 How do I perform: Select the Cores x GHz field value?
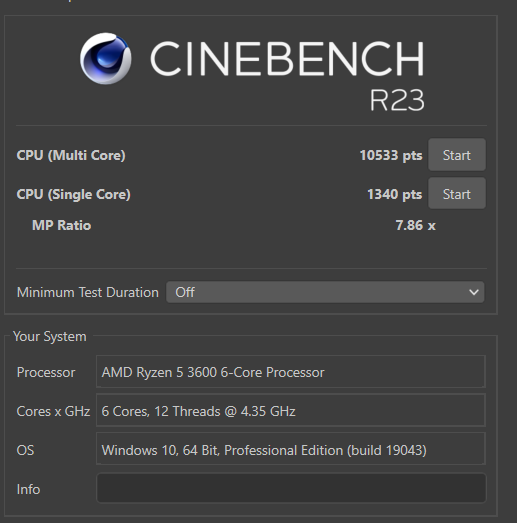click(291, 410)
